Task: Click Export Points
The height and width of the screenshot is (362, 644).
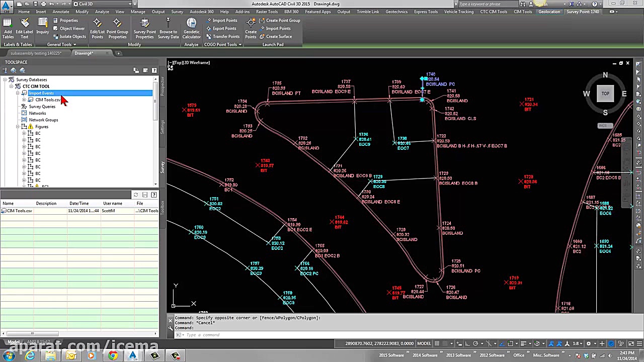Action: coord(221,29)
